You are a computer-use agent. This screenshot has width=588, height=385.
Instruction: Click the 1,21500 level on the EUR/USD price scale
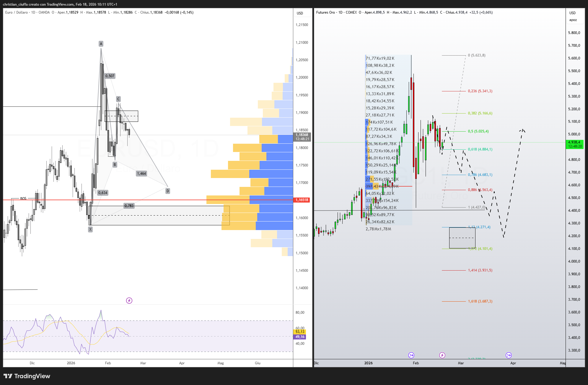point(302,25)
